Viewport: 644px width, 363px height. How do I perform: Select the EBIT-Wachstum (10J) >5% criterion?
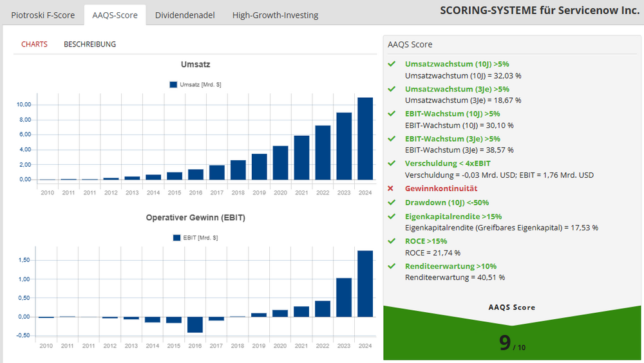[x=452, y=114]
